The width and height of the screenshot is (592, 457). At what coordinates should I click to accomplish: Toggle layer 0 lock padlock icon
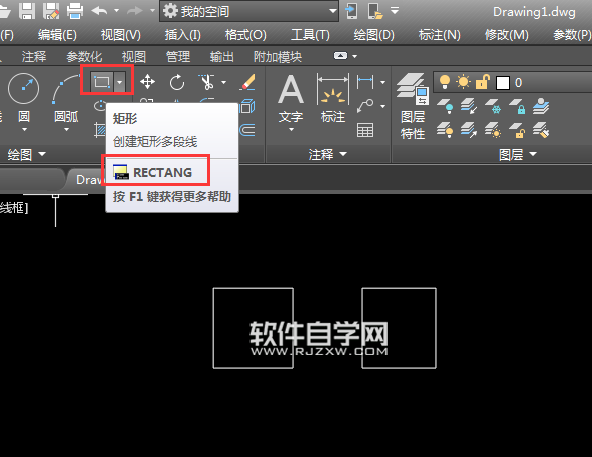(x=483, y=82)
